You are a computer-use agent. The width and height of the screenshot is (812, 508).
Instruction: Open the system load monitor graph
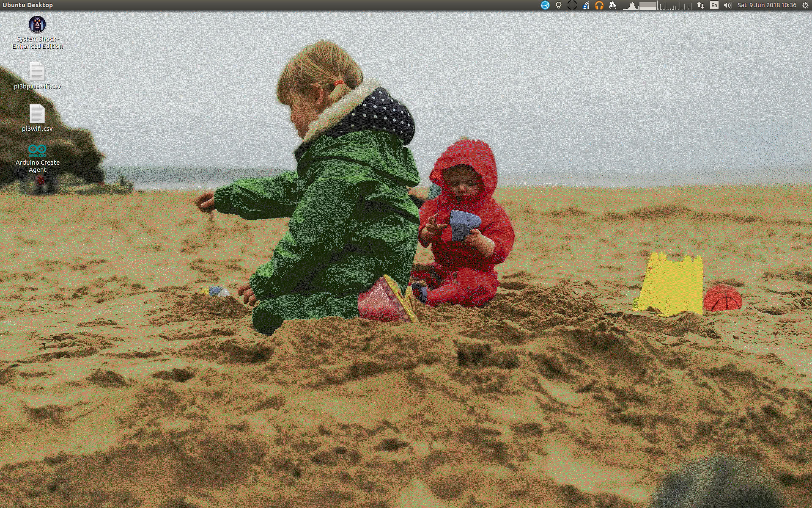pos(656,5)
